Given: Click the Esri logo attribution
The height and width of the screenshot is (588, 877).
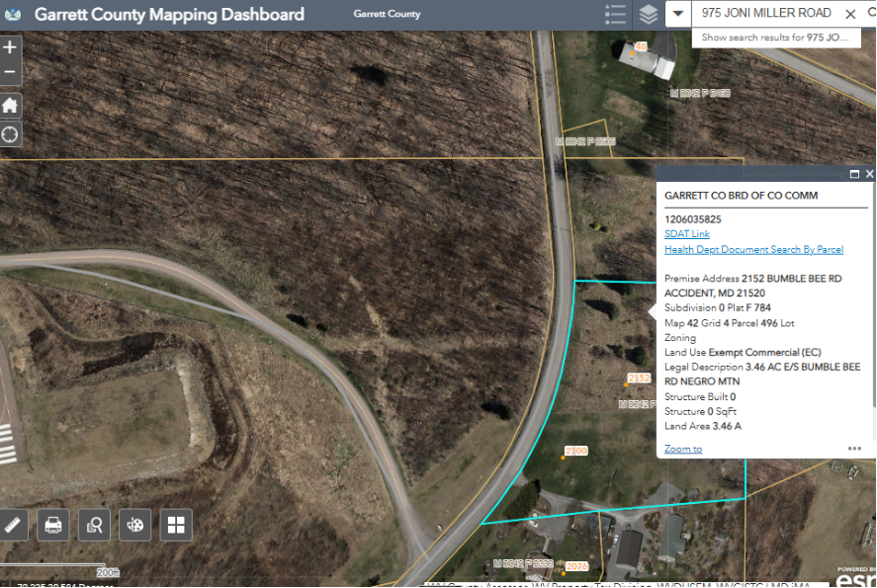Looking at the screenshot, I should pos(856,578).
